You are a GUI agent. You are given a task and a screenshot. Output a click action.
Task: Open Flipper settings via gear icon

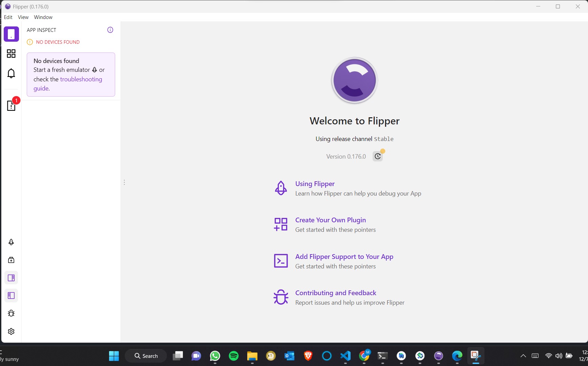coord(11,331)
